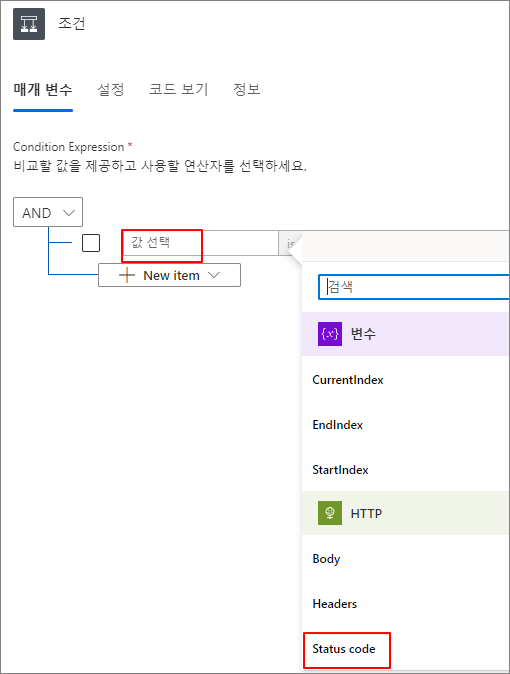Pick CurrentIndex variable from list
The height and width of the screenshot is (674, 510).
pyautogui.click(x=347, y=380)
